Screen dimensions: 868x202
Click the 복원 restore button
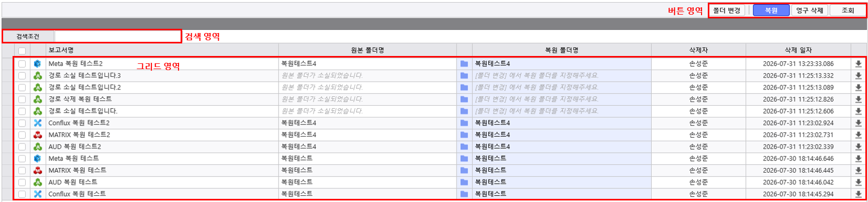(771, 10)
